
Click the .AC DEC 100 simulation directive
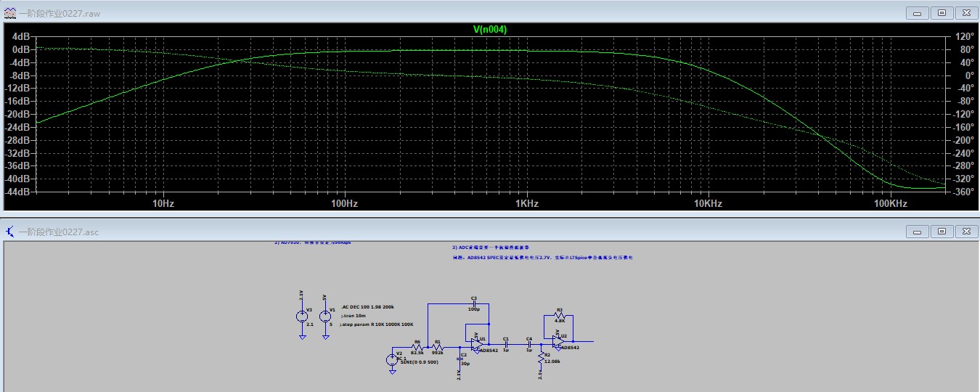coord(371,307)
